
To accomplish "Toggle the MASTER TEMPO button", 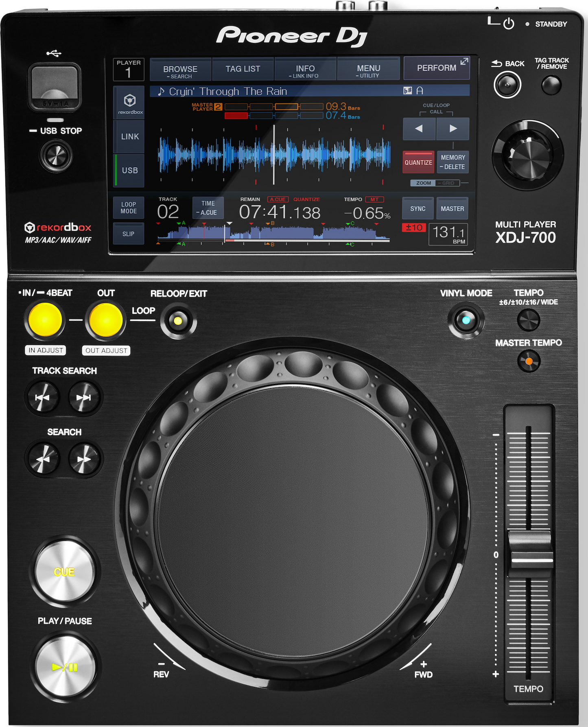I will click(x=529, y=361).
